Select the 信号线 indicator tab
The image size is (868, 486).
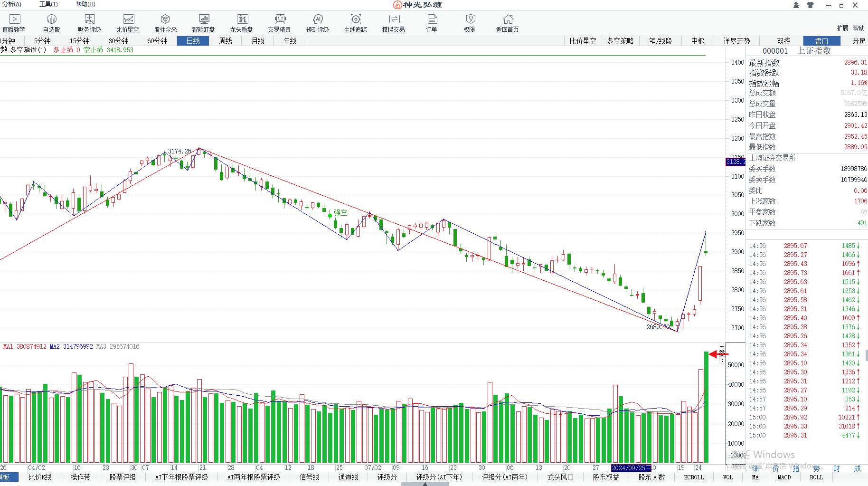tap(309, 477)
